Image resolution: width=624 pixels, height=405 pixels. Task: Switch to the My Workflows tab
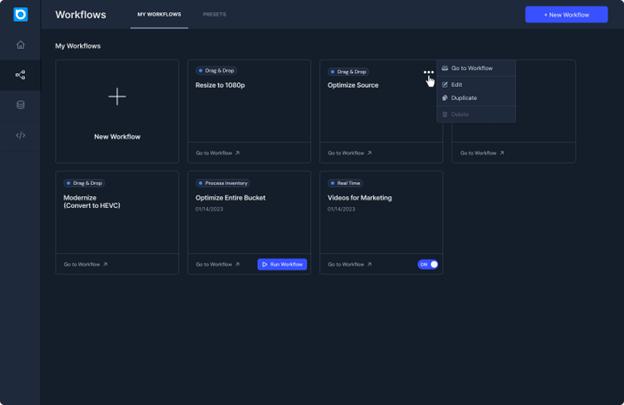point(159,15)
